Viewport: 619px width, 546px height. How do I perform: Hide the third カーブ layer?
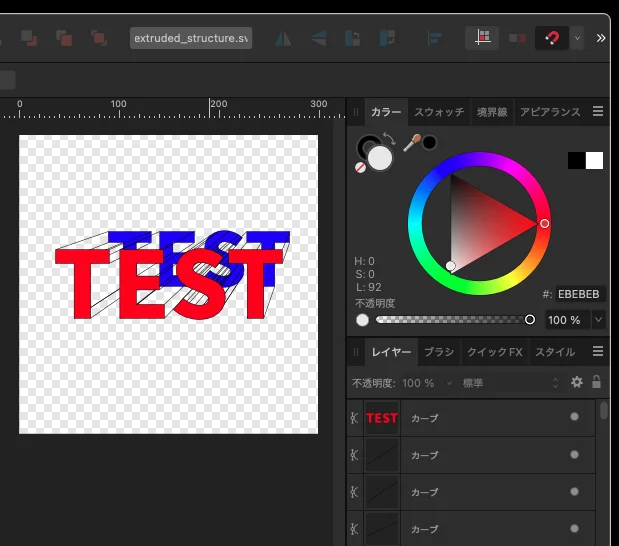[574, 492]
